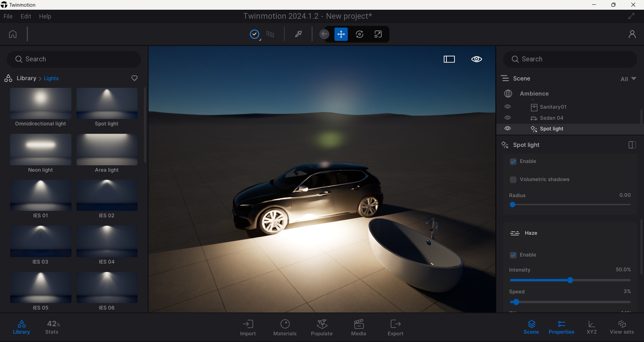Activate the Rotate gizmo tool
The image size is (644, 342).
(x=360, y=34)
